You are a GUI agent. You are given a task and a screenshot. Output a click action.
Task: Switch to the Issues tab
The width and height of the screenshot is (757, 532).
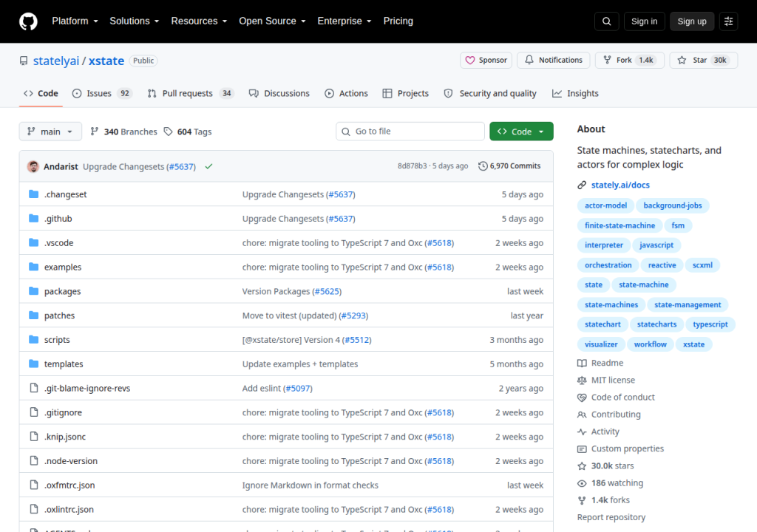[x=102, y=93]
